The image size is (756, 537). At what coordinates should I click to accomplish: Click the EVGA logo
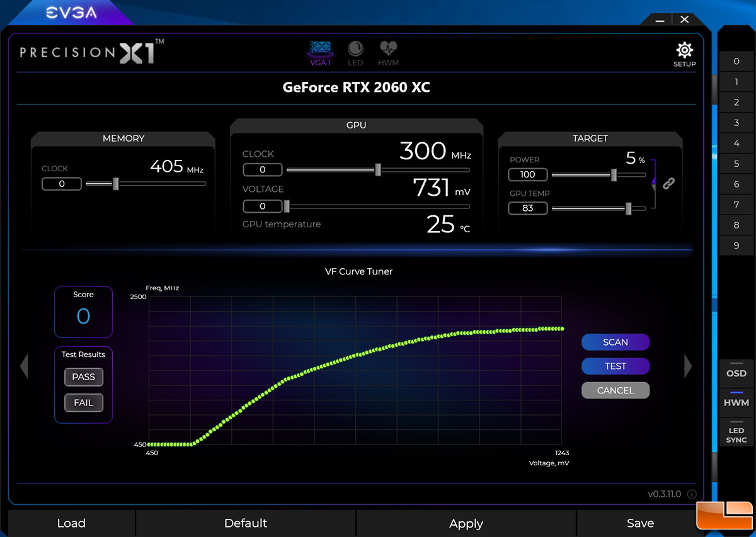[71, 11]
